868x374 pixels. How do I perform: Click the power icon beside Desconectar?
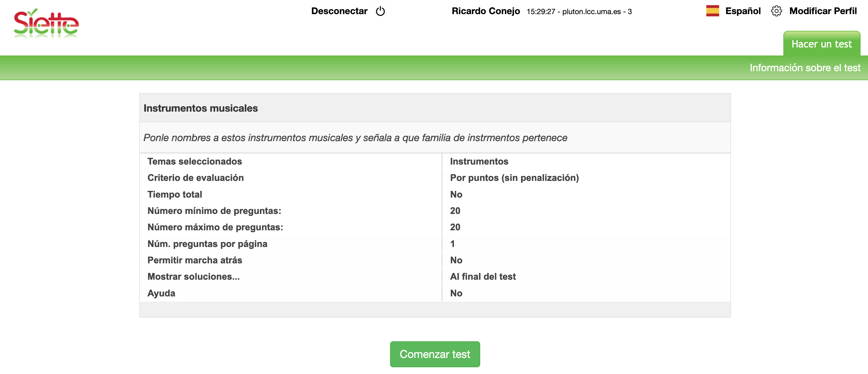coord(380,12)
